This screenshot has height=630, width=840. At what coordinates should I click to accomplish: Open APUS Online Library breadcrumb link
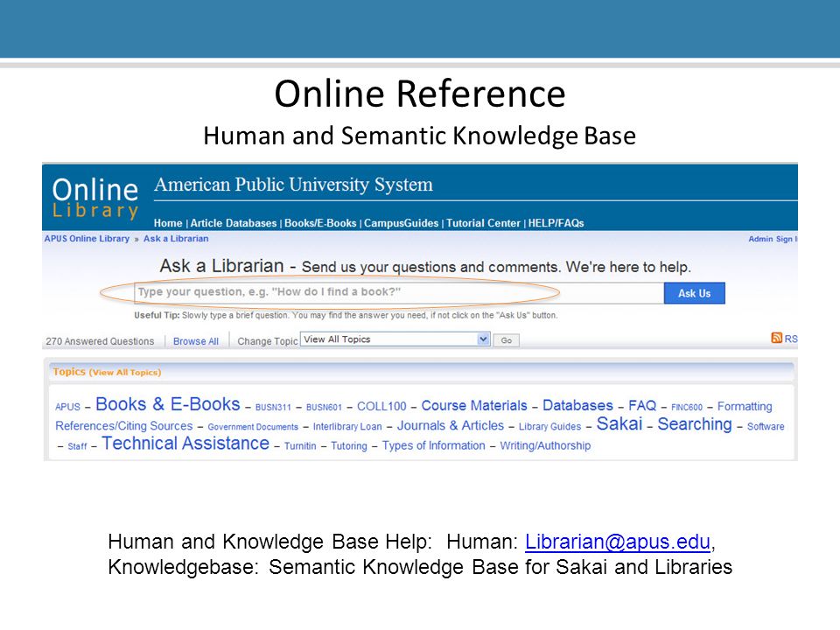pyautogui.click(x=87, y=238)
